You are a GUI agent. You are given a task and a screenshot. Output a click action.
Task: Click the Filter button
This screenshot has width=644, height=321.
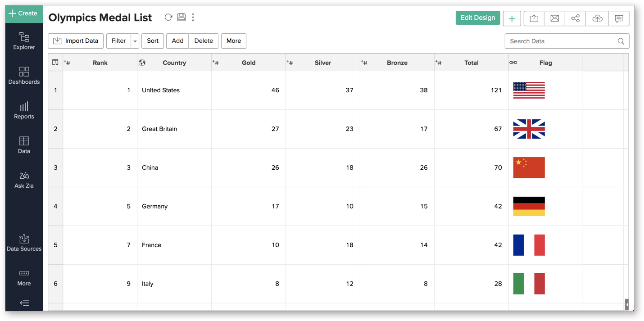tap(118, 41)
